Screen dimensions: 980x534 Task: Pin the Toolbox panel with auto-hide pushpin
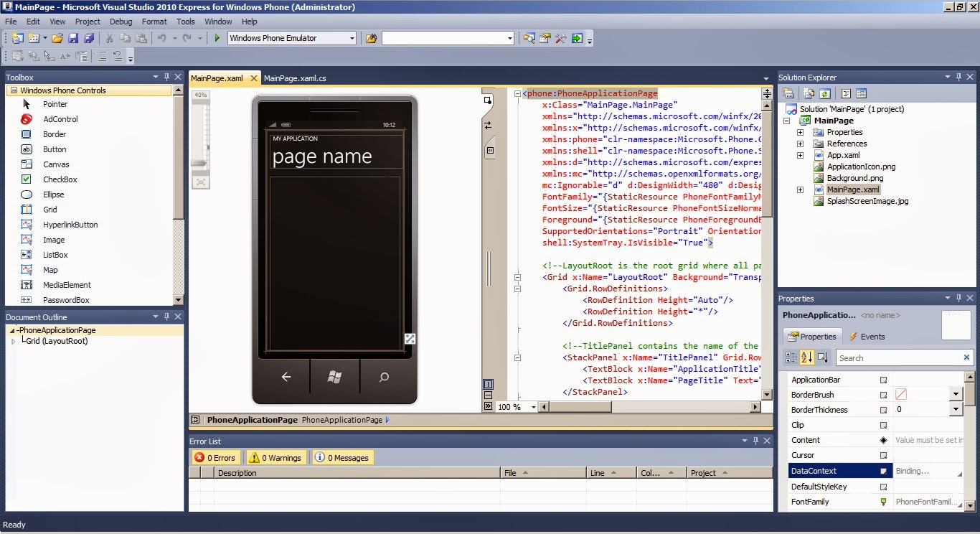click(167, 77)
